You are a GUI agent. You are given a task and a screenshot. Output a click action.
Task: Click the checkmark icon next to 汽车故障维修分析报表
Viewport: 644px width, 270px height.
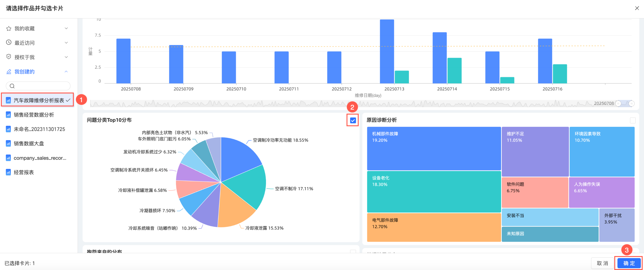(x=68, y=100)
